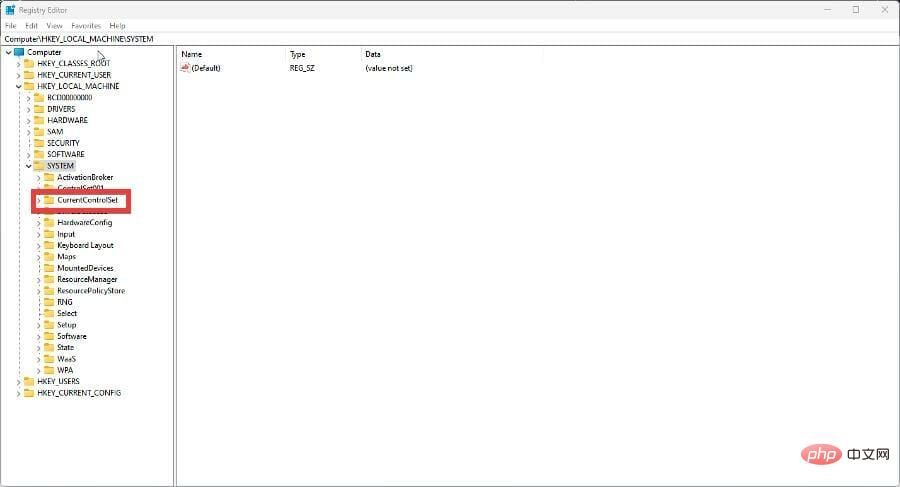
Task: Click the WaaS folder icon
Action: point(49,359)
